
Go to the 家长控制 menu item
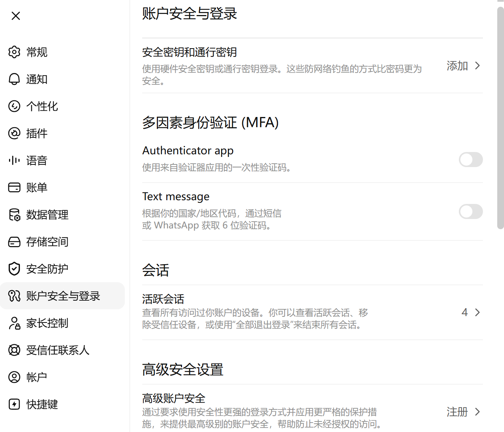(x=62, y=323)
